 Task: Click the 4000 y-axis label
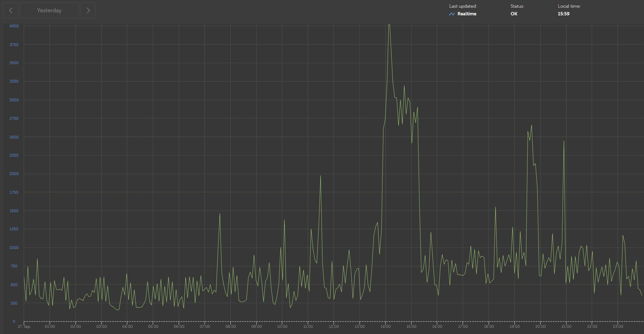[14, 26]
